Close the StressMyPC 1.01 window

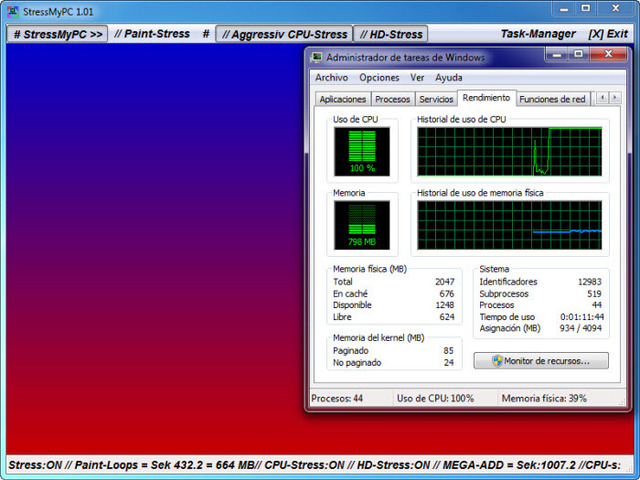pyautogui.click(x=616, y=9)
